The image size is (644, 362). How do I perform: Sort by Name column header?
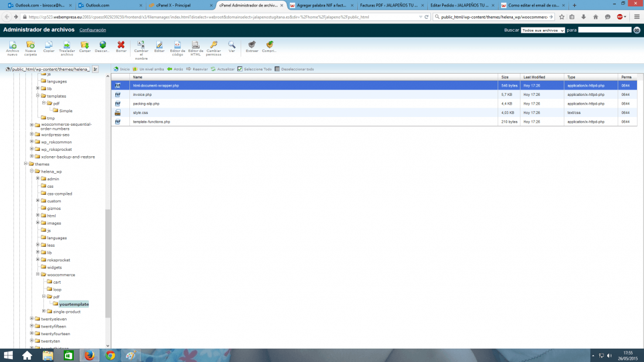314,77
